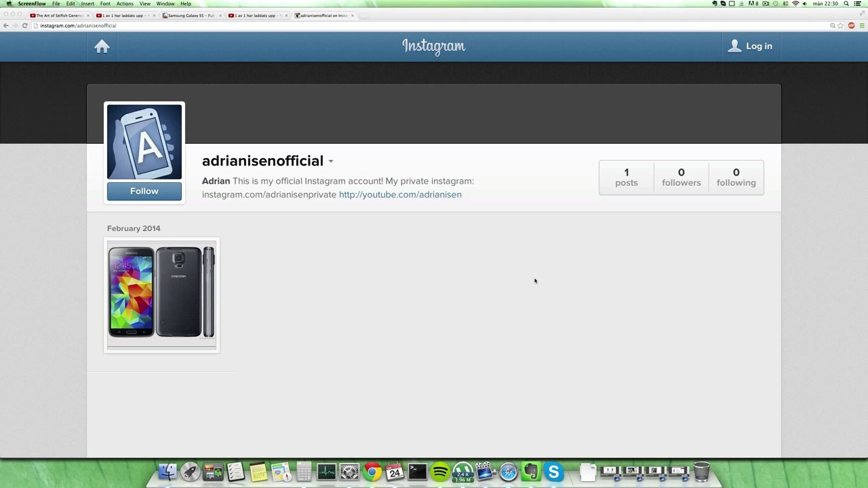This screenshot has height=488, width=868.
Task: Open Terminal from the dock
Action: click(x=417, y=472)
